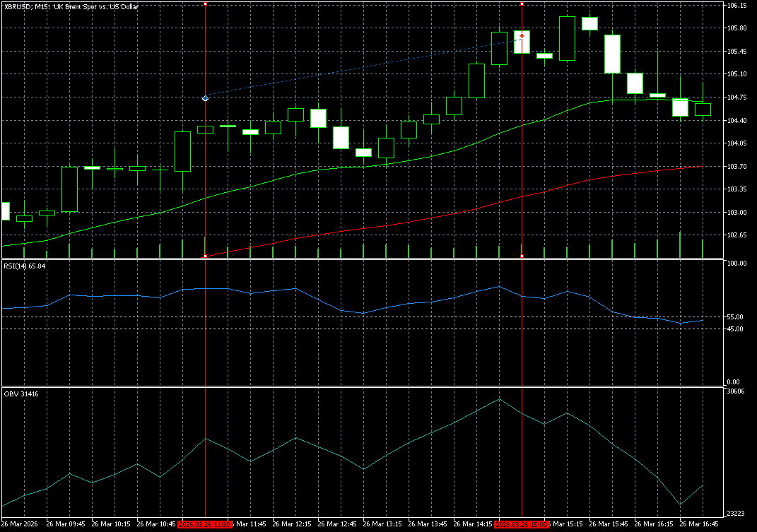Click the 103.00 price axis label
Image resolution: width=757 pixels, height=532 pixels.
coord(737,212)
